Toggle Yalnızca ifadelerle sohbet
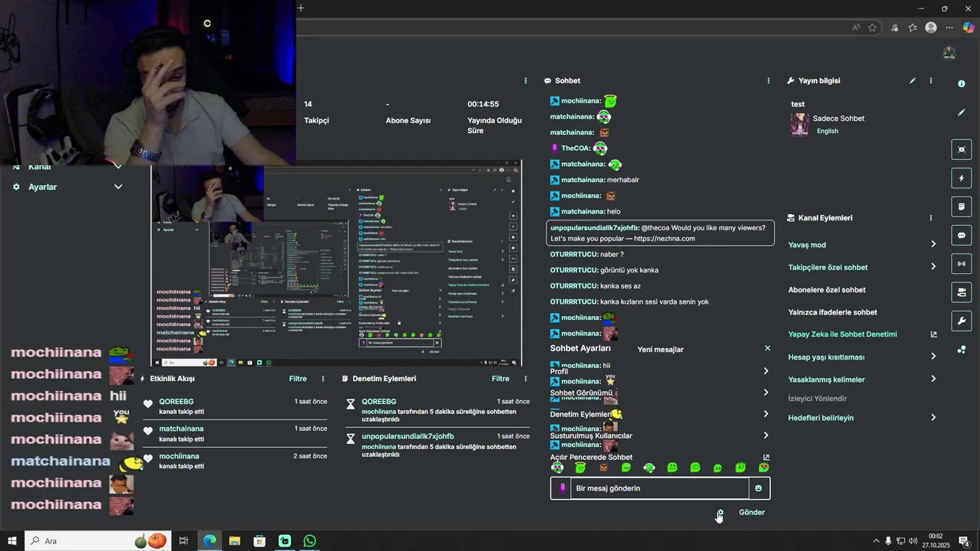Image resolution: width=980 pixels, height=551 pixels. pyautogui.click(x=833, y=312)
